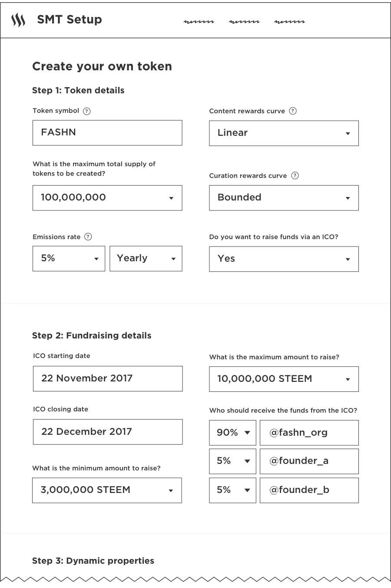Click Content rewards curve help icon
Screen dimensions: 391x588
coord(293,111)
